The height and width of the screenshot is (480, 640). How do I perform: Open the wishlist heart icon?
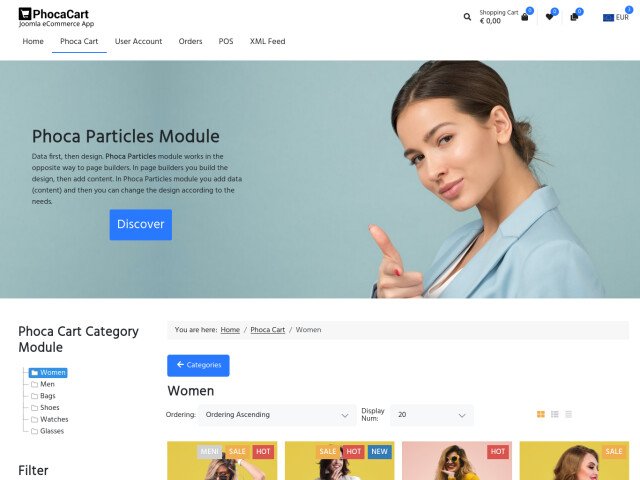(x=549, y=17)
